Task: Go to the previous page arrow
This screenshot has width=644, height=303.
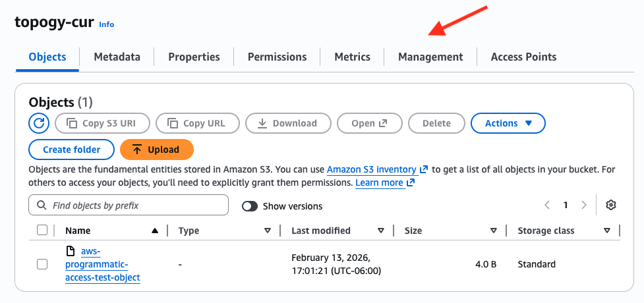Action: (x=547, y=205)
